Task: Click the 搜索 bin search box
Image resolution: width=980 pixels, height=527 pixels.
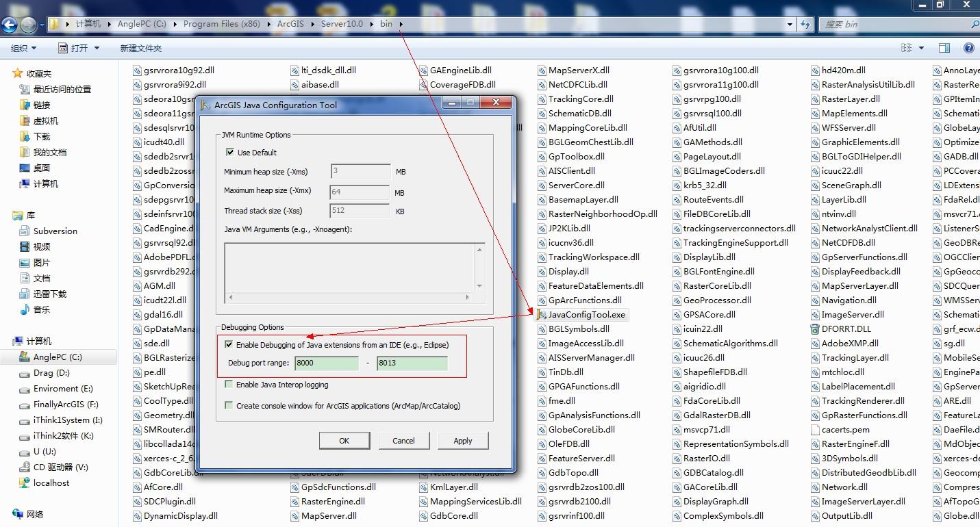Action: pyautogui.click(x=899, y=24)
